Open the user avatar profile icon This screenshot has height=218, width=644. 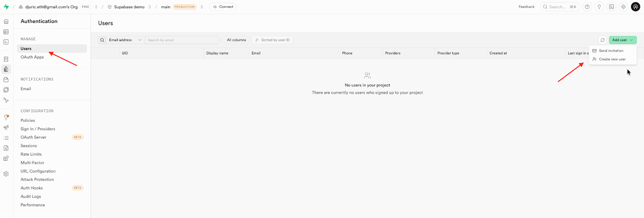[636, 7]
